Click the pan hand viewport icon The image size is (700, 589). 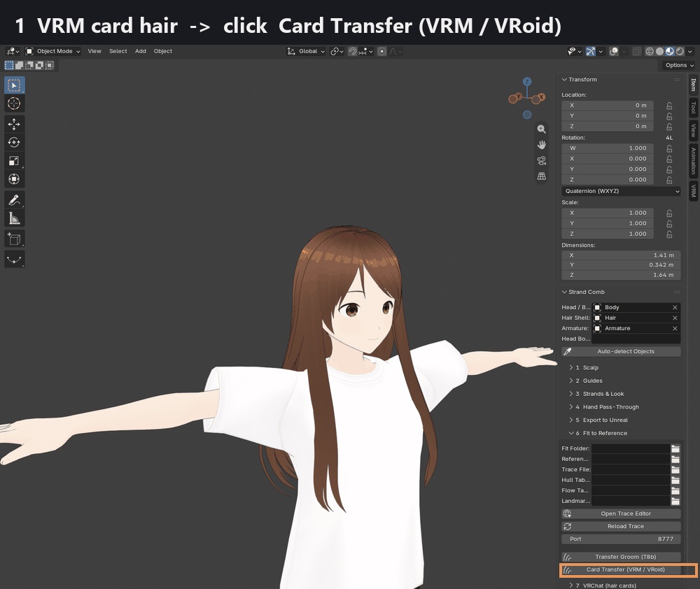point(542,145)
